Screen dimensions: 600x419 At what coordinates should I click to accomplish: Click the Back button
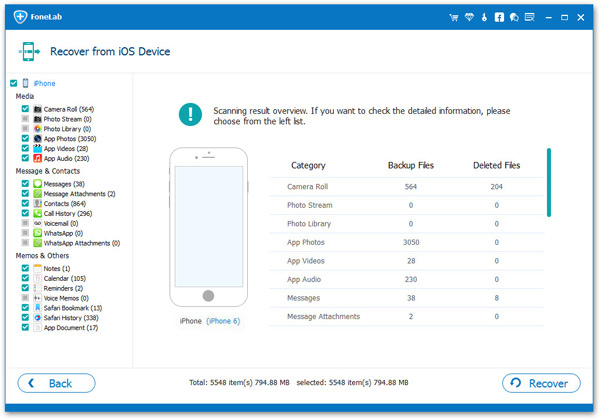tap(56, 383)
